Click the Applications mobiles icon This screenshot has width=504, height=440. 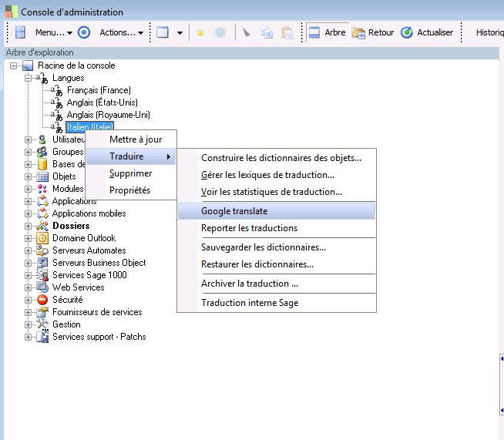42,213
